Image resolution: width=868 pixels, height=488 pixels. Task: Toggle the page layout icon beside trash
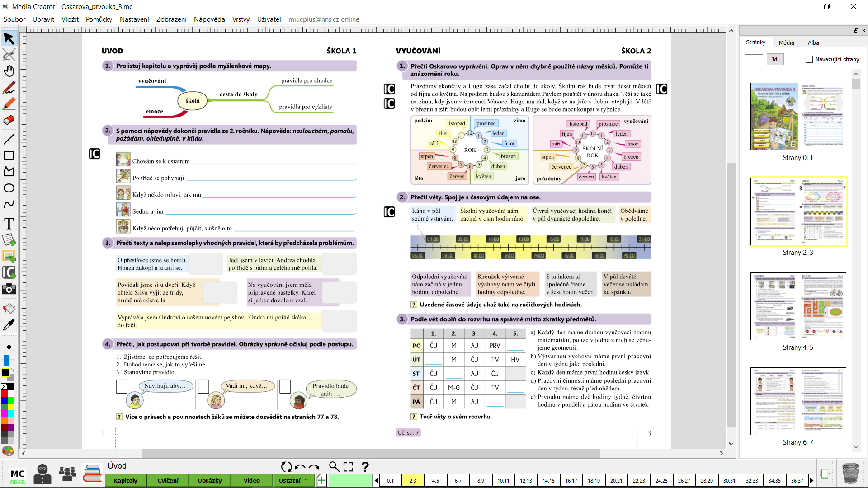[825, 473]
